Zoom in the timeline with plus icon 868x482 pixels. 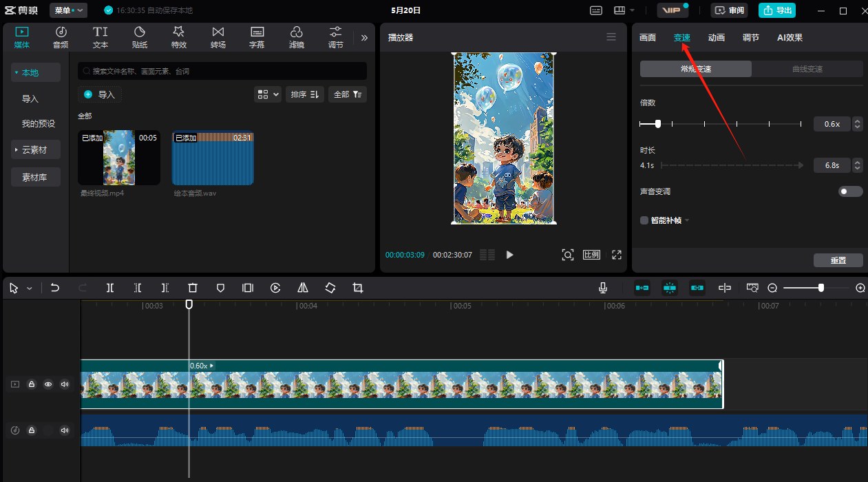pyautogui.click(x=860, y=289)
